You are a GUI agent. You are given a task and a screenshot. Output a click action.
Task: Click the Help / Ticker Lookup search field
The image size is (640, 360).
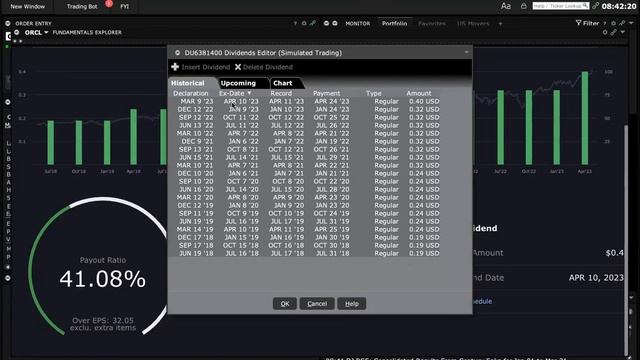tap(561, 6)
